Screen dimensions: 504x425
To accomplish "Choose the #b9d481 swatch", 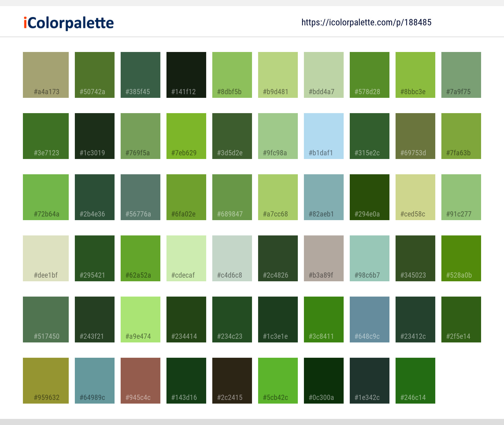I will coord(278,75).
